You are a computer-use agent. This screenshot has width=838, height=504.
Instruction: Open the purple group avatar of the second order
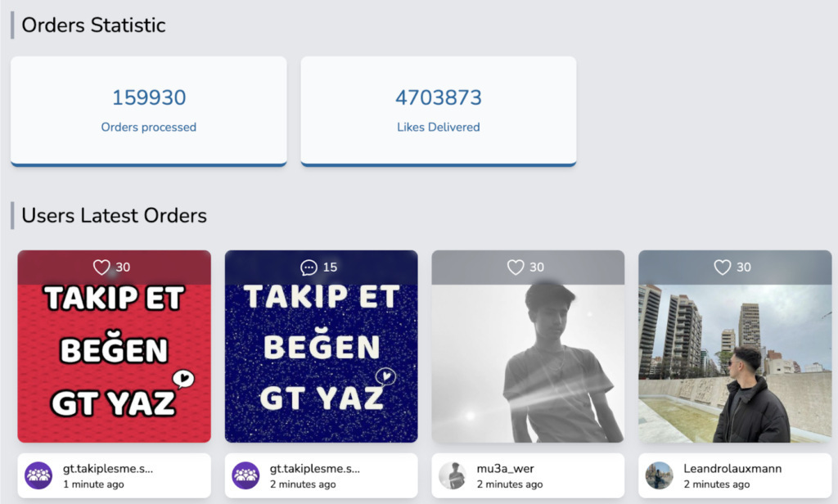click(246, 475)
